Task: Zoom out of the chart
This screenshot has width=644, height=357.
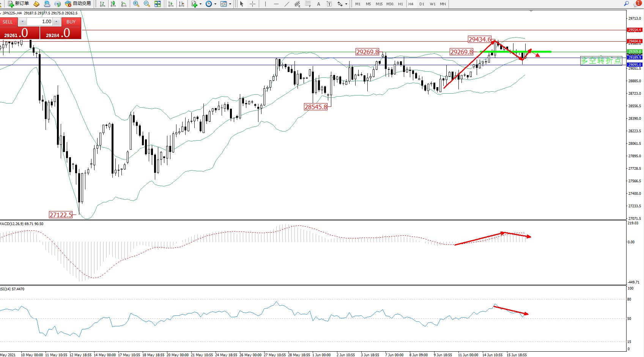Action: [146, 4]
